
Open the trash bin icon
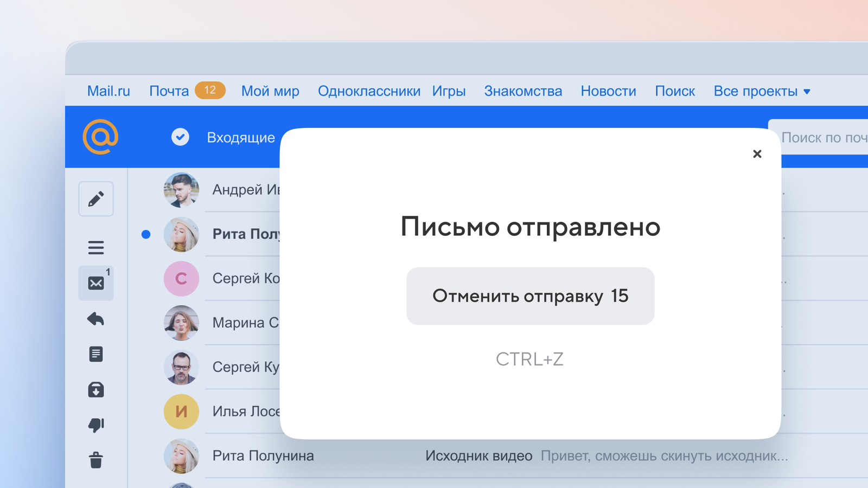coord(96,460)
